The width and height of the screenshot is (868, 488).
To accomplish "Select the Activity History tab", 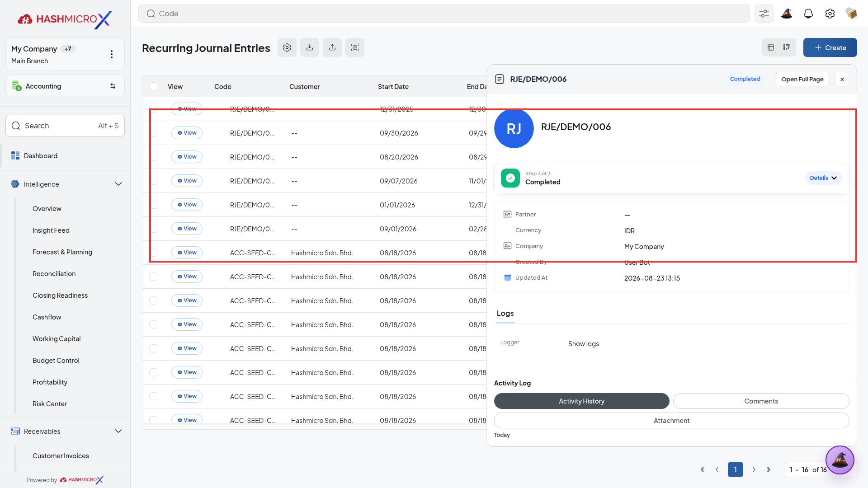I will pyautogui.click(x=581, y=401).
